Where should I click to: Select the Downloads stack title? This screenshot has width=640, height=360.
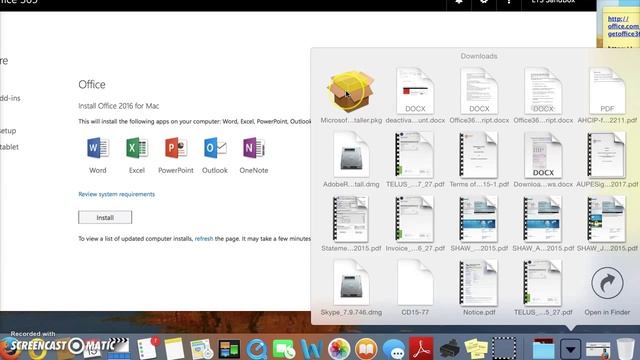tap(479, 56)
